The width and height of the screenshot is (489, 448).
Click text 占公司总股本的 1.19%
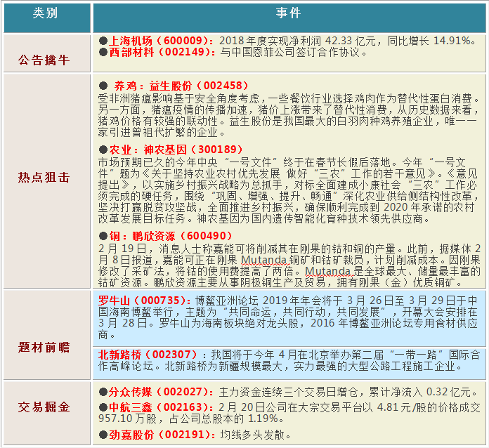coord(223,419)
